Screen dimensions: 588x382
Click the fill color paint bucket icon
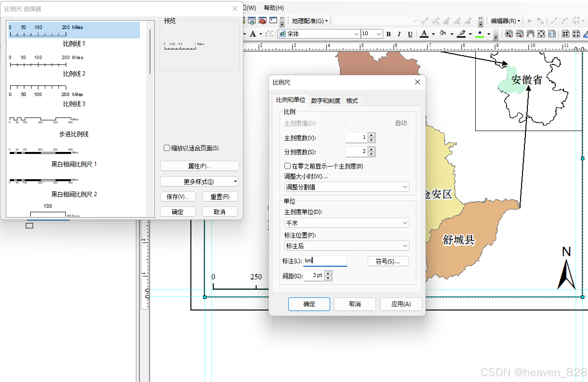[x=443, y=33]
